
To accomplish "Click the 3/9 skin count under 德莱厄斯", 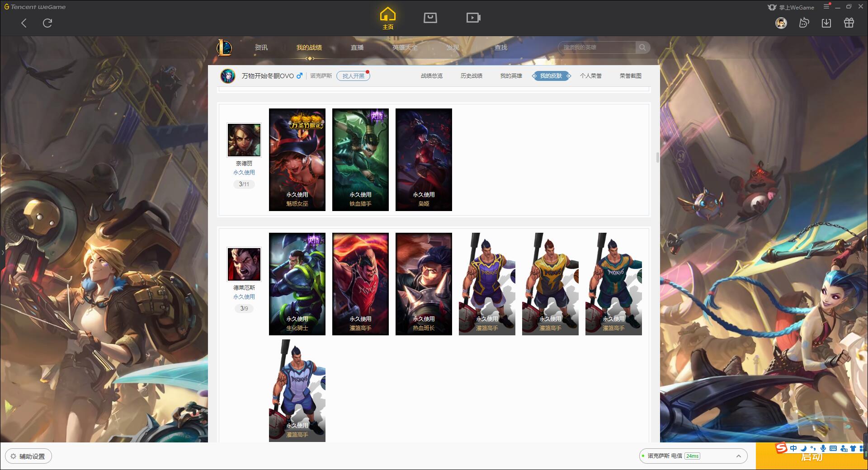I will (244, 309).
